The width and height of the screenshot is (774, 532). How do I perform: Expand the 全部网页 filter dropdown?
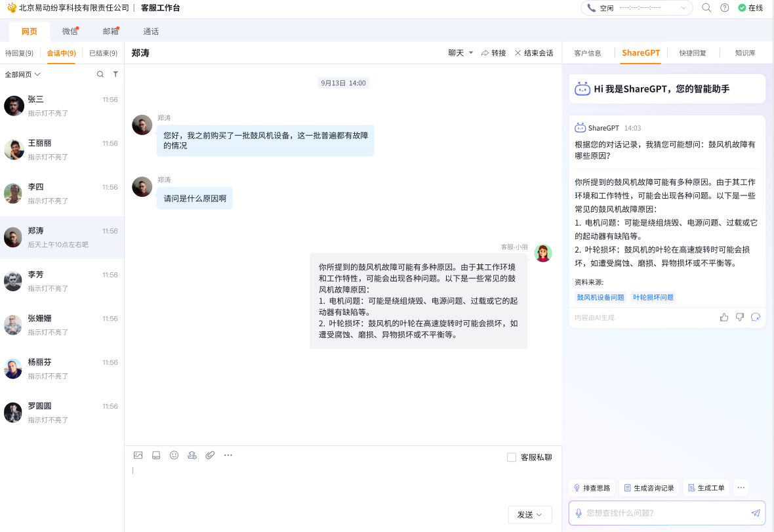point(24,74)
